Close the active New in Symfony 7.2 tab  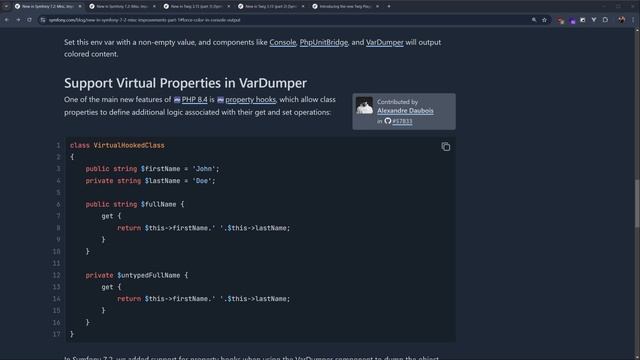80,7
